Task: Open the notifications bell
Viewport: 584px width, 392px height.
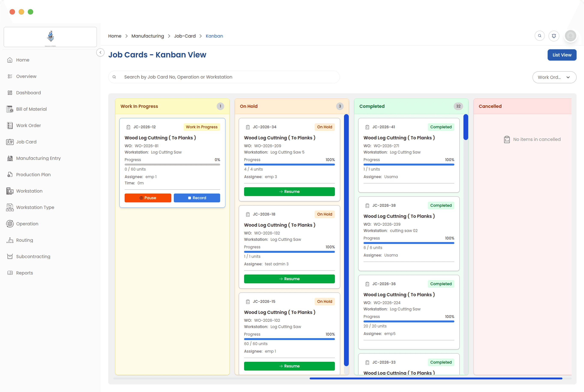Action: 554,36
